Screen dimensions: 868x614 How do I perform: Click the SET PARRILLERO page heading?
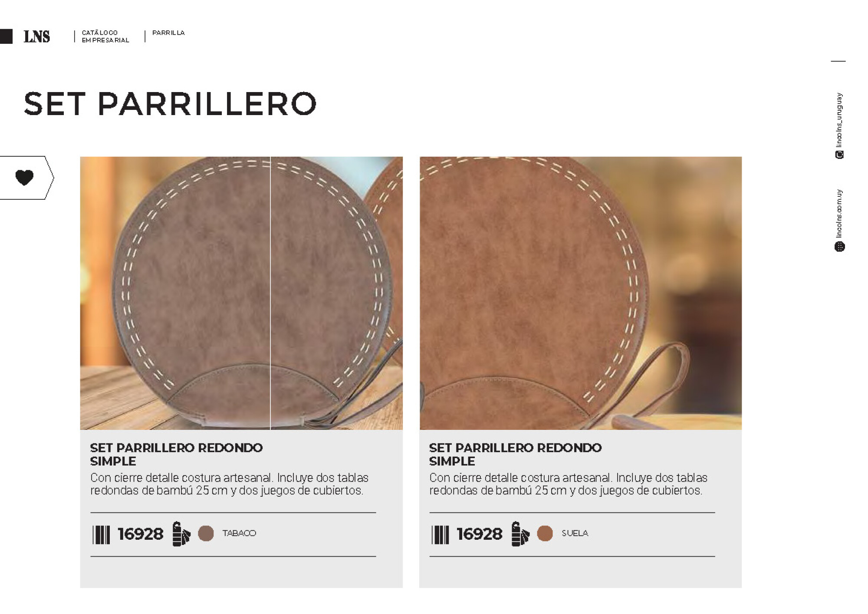170,104
